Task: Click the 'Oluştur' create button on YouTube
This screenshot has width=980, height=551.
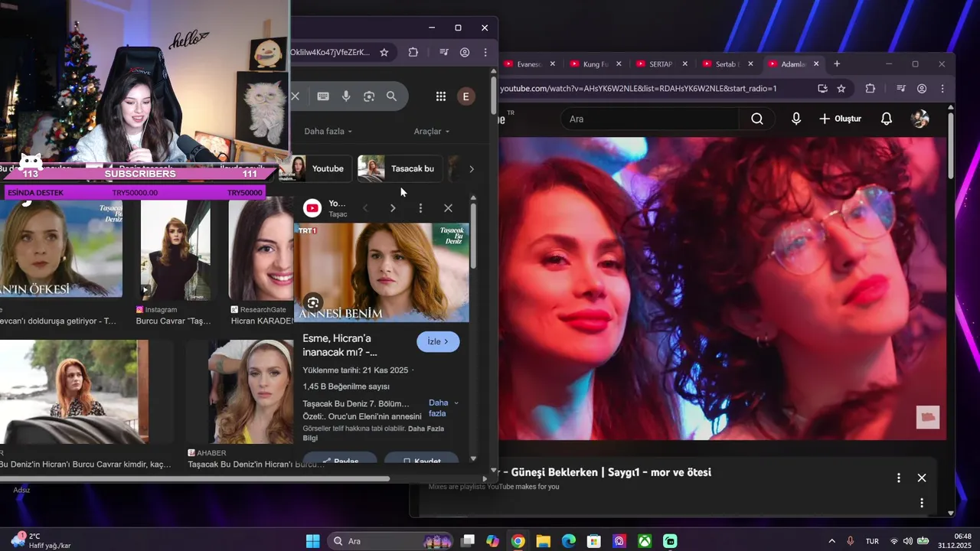Action: point(840,119)
